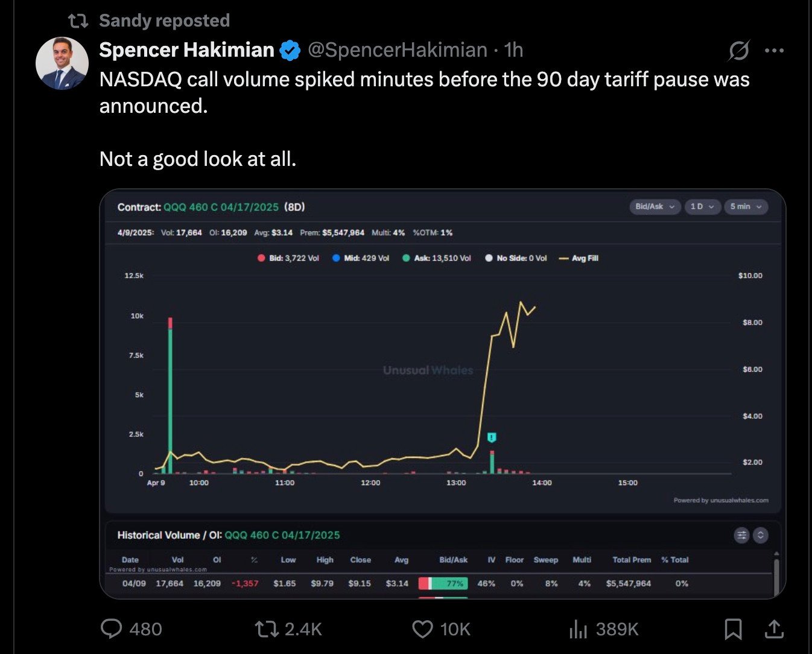Open the reply comments icon
The height and width of the screenshot is (654, 812).
[111, 629]
